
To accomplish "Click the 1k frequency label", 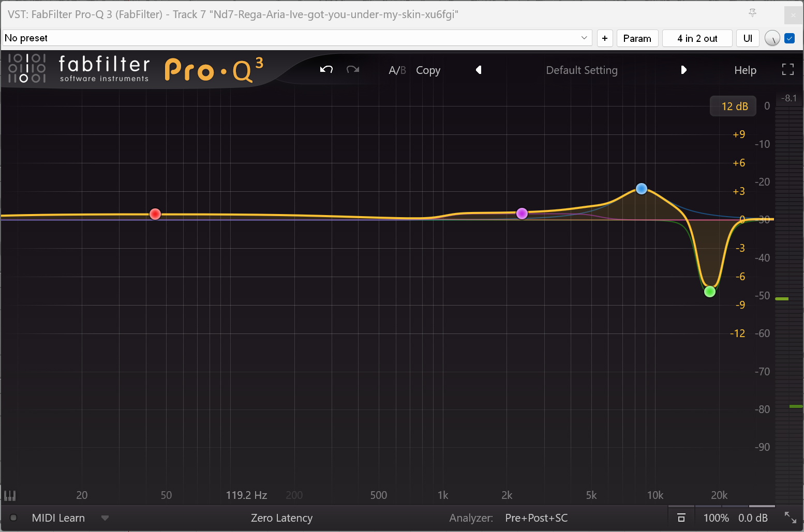I will [443, 495].
